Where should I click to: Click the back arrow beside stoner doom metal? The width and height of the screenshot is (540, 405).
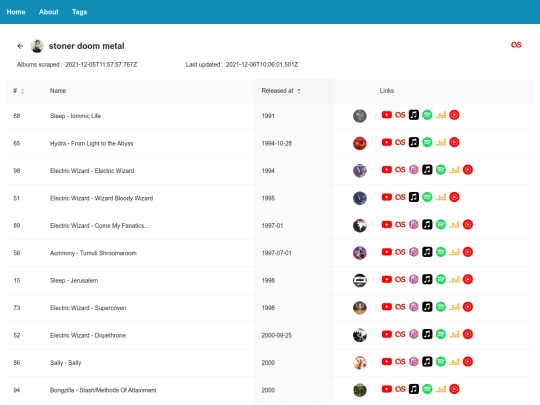(20, 46)
